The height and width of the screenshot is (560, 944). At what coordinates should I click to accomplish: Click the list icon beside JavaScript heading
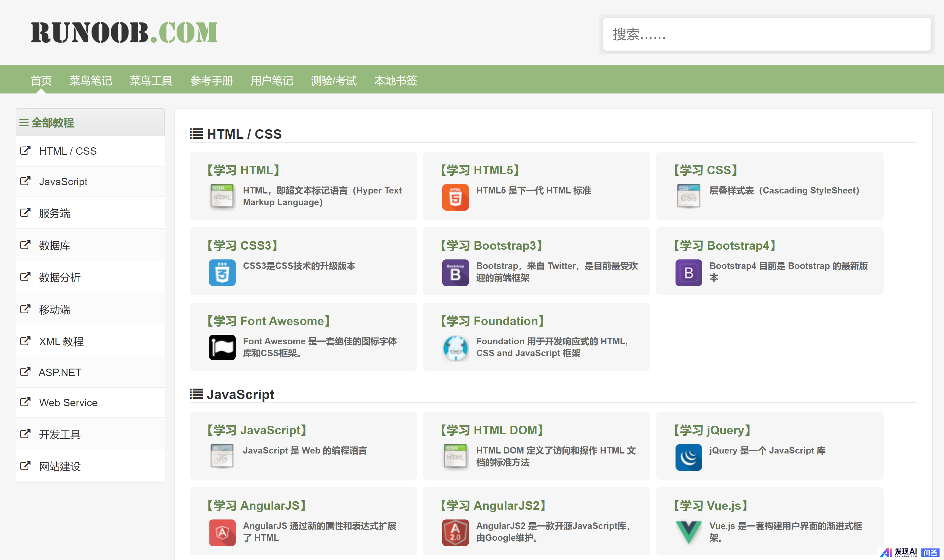(x=196, y=394)
